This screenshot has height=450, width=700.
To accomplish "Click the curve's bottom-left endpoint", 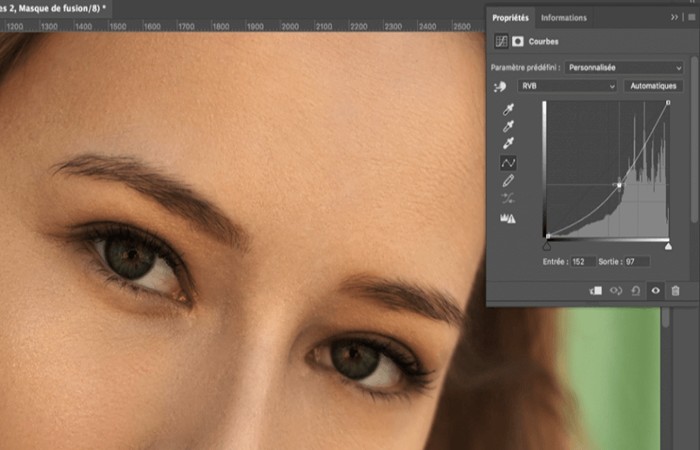I will tap(548, 236).
